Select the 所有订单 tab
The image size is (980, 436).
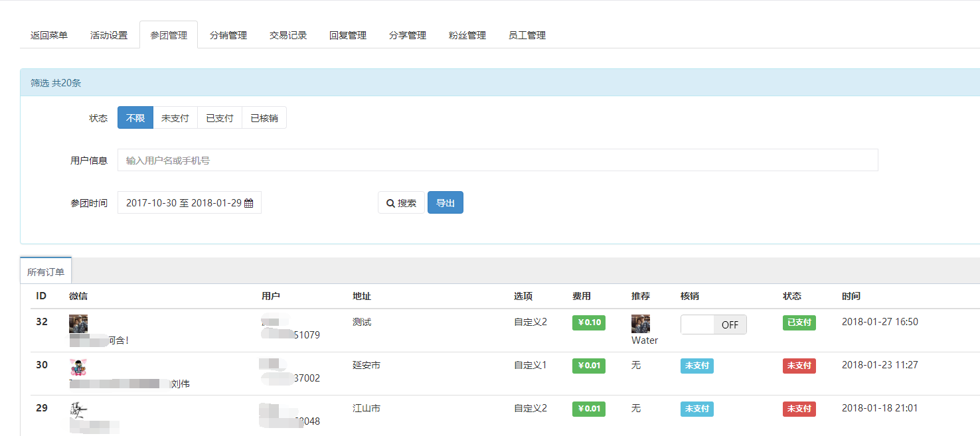click(x=45, y=270)
